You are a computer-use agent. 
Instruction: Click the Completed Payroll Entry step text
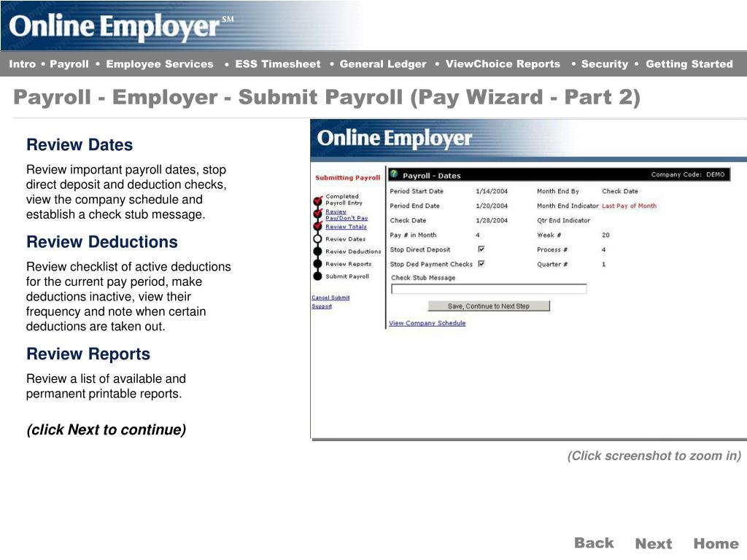344,200
